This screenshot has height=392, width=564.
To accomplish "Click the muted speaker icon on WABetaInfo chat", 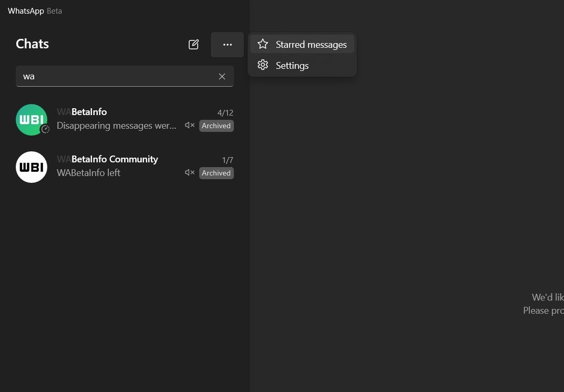I will pos(190,126).
